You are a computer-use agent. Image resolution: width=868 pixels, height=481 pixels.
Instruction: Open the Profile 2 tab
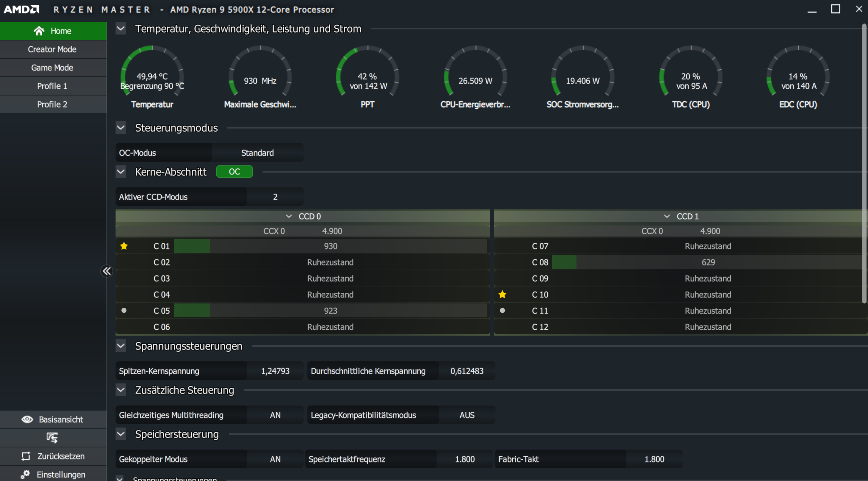click(52, 104)
